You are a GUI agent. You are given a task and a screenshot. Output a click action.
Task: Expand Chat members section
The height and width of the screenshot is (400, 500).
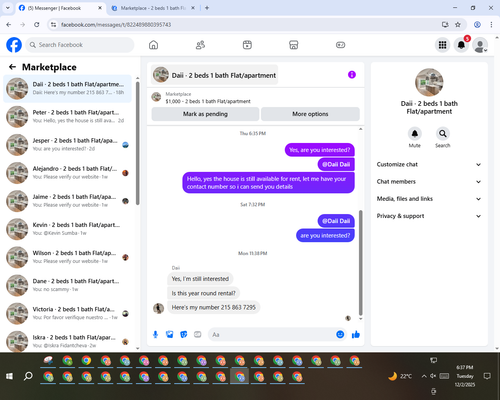(x=429, y=182)
